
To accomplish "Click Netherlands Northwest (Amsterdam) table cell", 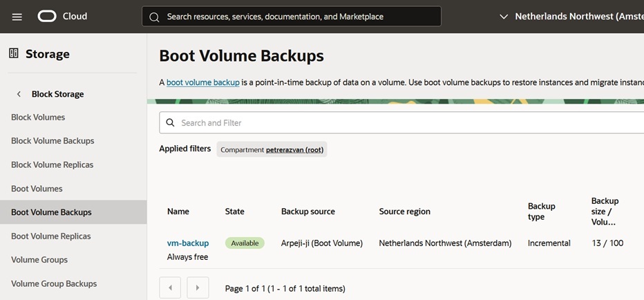I will click(445, 243).
